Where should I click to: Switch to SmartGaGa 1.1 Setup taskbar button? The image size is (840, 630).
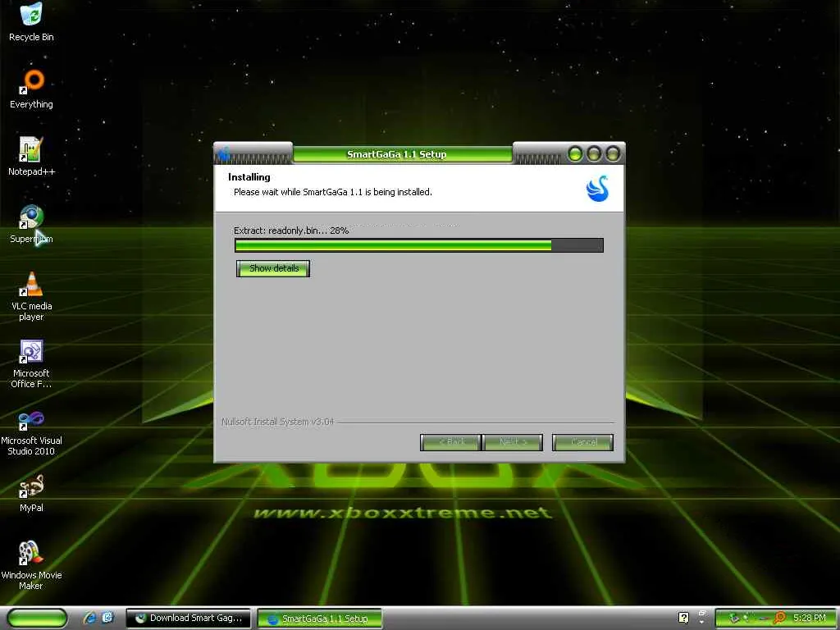point(320,619)
